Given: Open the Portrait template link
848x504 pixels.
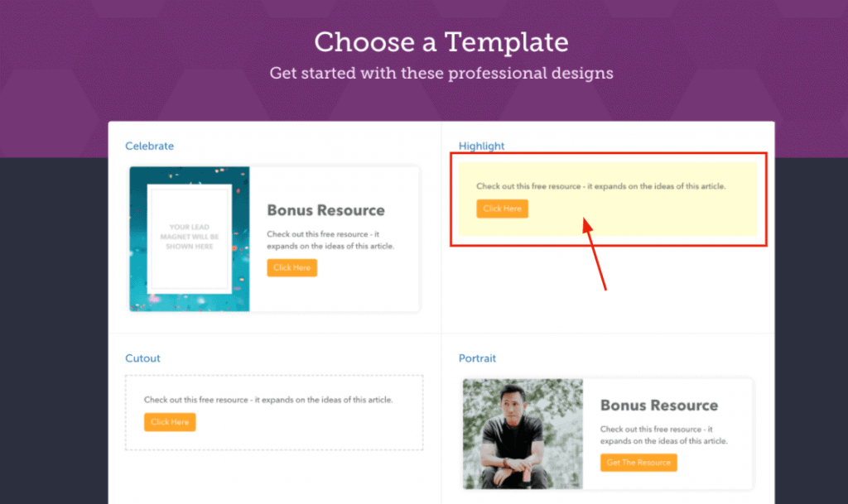Looking at the screenshot, I should [477, 358].
